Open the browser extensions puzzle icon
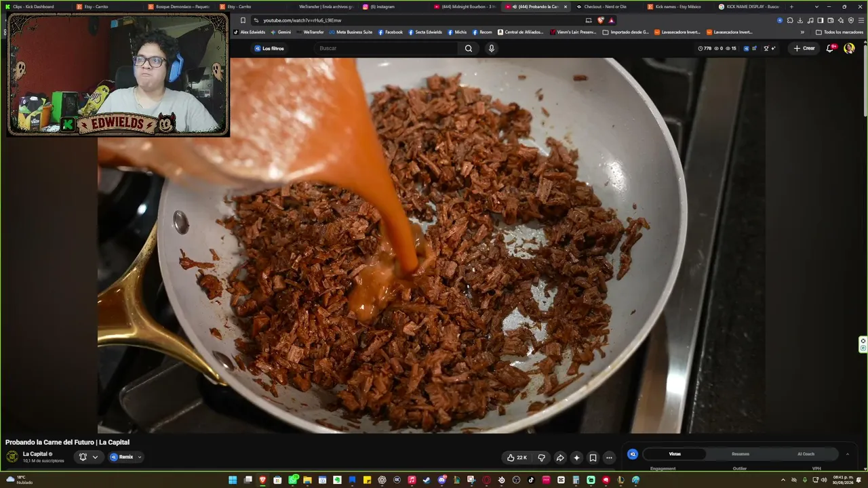The width and height of the screenshot is (868, 488). tap(790, 20)
